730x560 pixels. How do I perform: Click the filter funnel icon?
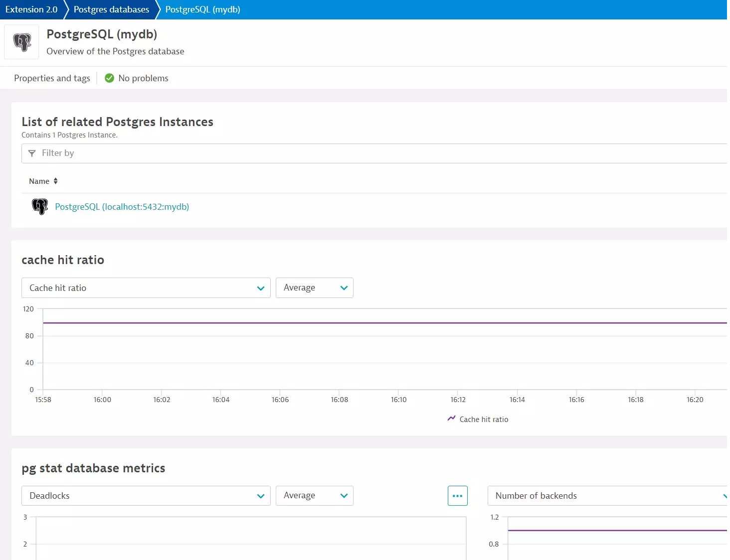32,153
